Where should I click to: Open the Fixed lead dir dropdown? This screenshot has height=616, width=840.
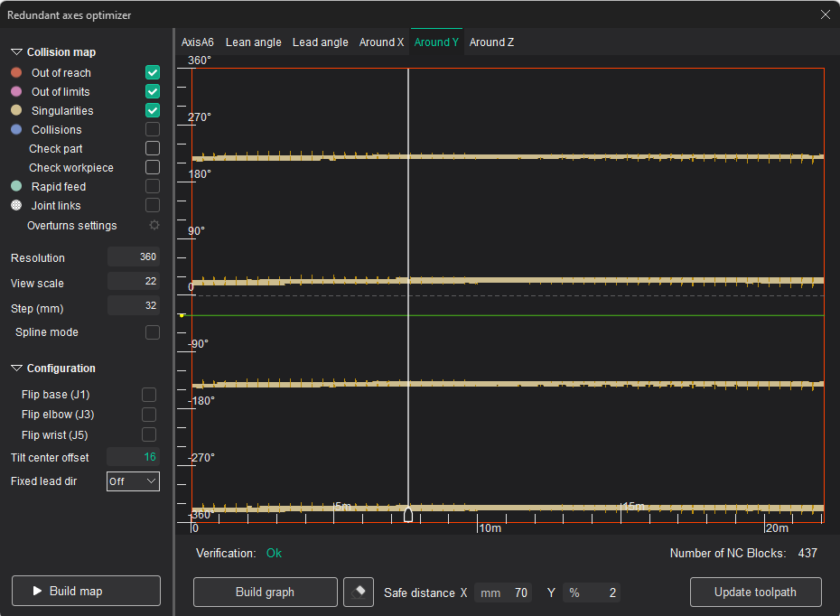pos(133,481)
